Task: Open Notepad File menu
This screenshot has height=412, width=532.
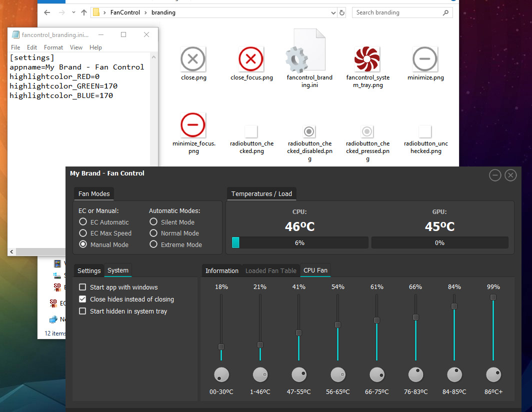Action: click(15, 47)
